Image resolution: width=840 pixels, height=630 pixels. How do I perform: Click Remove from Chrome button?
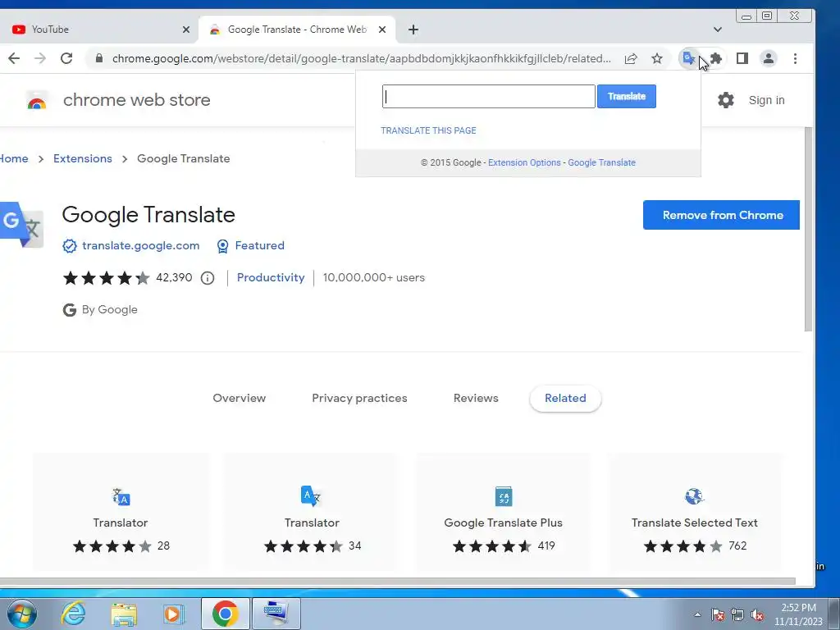(721, 215)
